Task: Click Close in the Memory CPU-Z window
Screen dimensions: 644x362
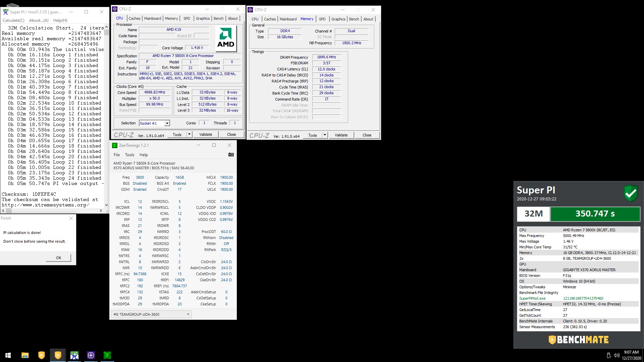Action: [x=367, y=135]
